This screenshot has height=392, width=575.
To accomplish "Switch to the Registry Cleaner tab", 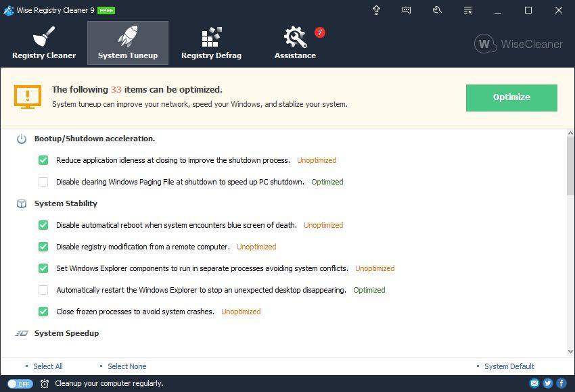I will tap(44, 43).
